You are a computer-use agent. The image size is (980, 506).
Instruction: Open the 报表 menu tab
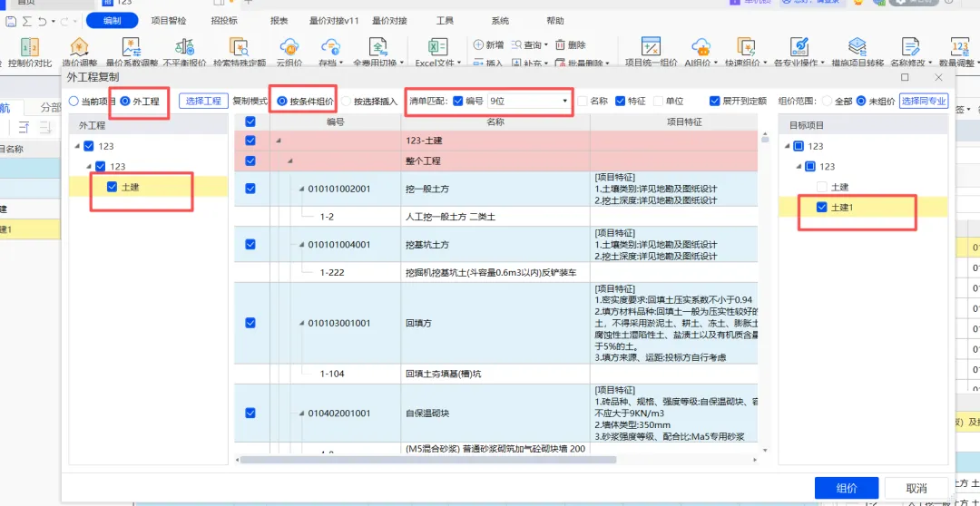(x=279, y=21)
